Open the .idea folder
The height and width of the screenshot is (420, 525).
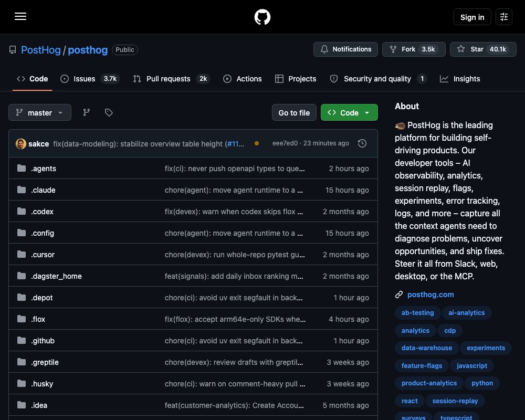[x=39, y=405]
